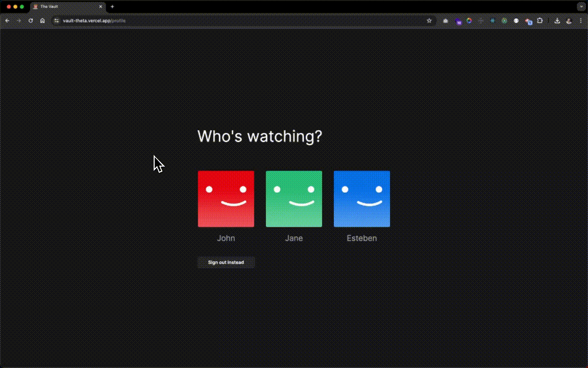Expand the tab search dropdown arrow
This screenshot has height=368, width=588.
pyautogui.click(x=581, y=7)
